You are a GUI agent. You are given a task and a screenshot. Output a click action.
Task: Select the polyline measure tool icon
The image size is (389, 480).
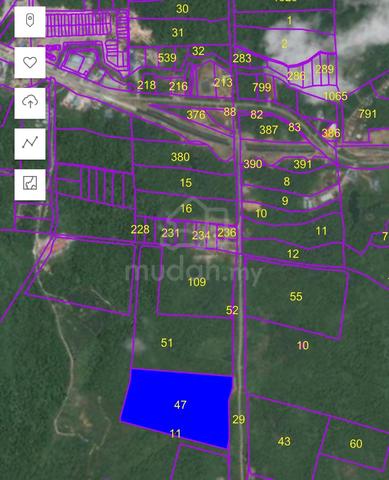[30, 143]
